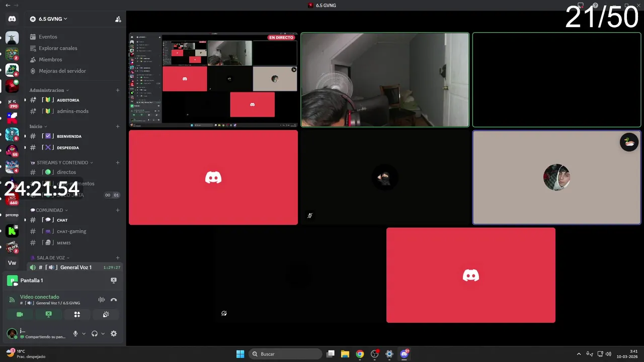Screen dimensions: 644x362
Task: Add a channel to STREAMS Y CONTENIDO
Action: [118, 162]
